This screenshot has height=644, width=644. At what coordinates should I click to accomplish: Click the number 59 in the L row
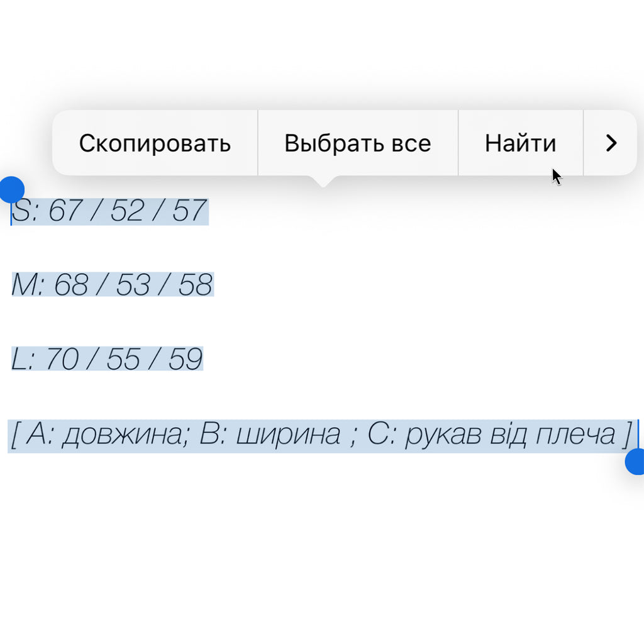(x=185, y=360)
